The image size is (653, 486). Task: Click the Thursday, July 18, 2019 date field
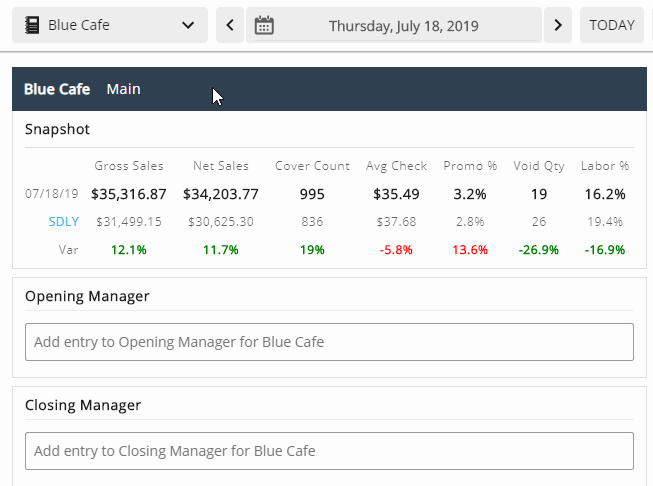click(404, 25)
